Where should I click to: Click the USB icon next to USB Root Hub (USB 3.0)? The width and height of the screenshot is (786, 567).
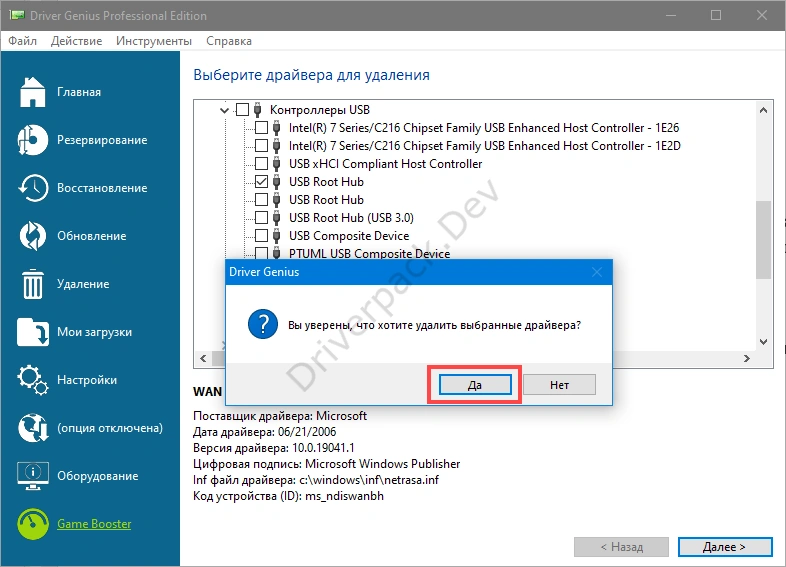point(276,218)
